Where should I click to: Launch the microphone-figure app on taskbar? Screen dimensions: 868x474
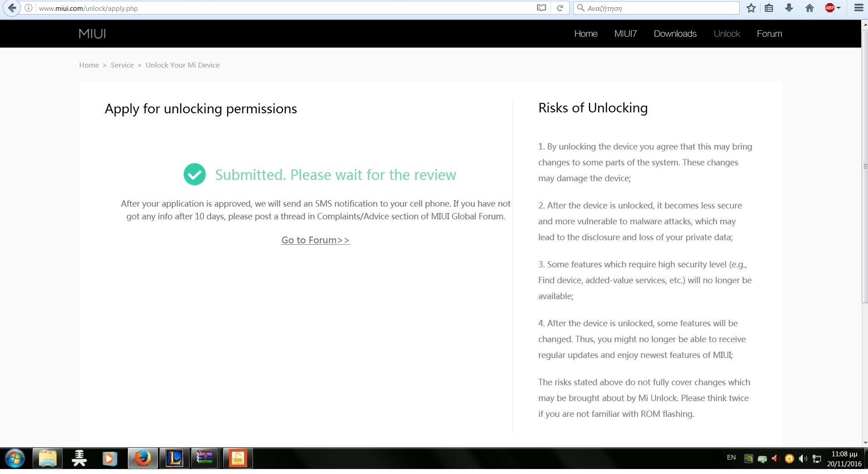79,459
